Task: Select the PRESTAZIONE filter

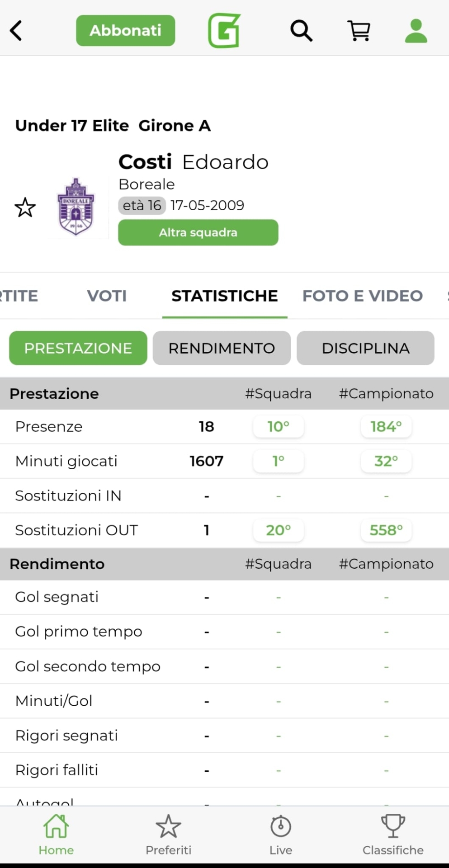Action: pos(78,348)
